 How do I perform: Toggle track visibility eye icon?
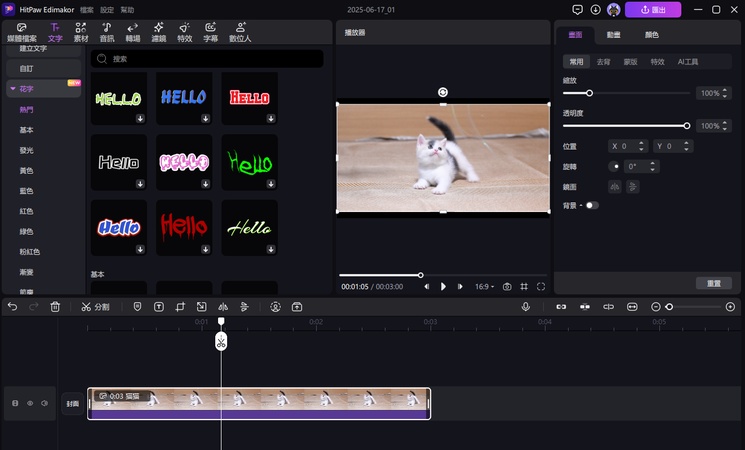[30, 404]
